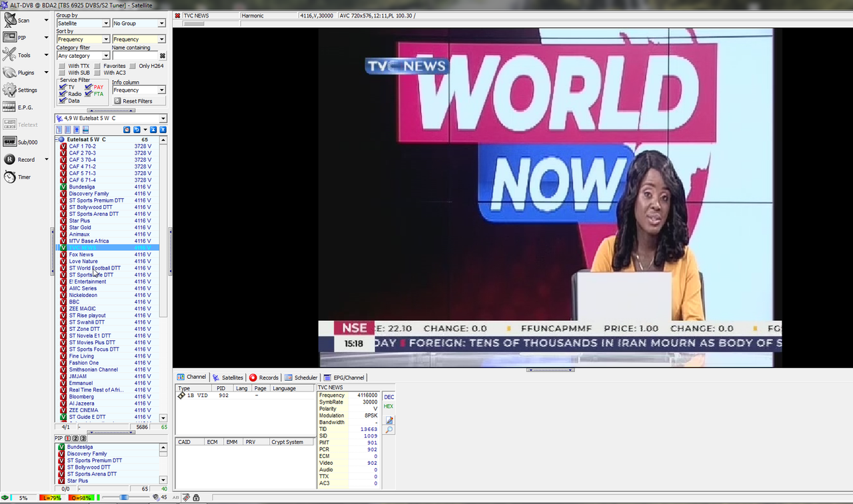Click the fourth blue list layout icon
Image resolution: width=853 pixels, height=504 pixels.
pyautogui.click(x=85, y=130)
